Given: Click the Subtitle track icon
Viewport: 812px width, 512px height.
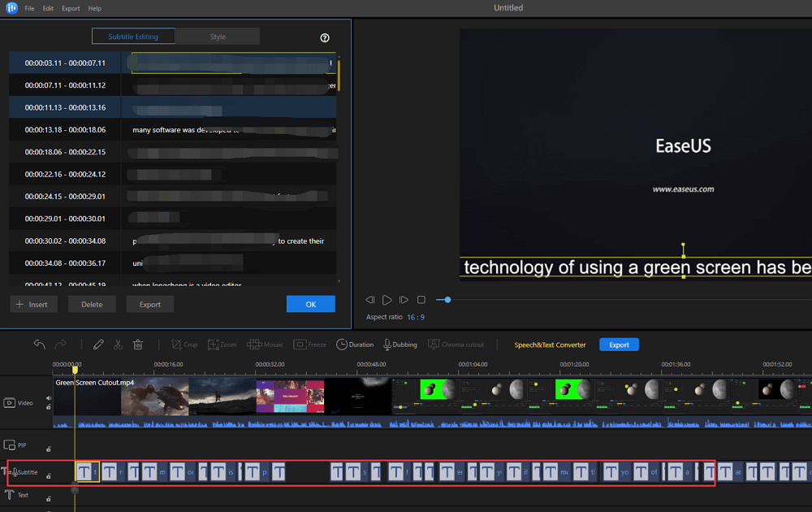Looking at the screenshot, I should coord(9,471).
